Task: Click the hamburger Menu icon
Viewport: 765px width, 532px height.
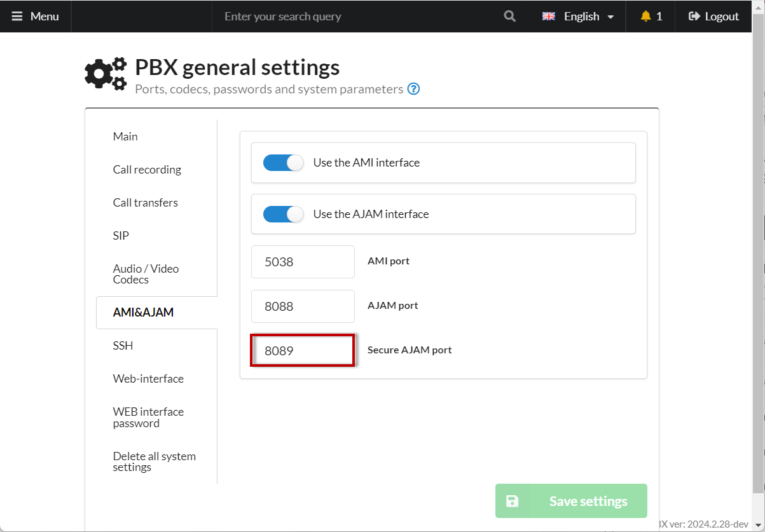Action: [17, 17]
